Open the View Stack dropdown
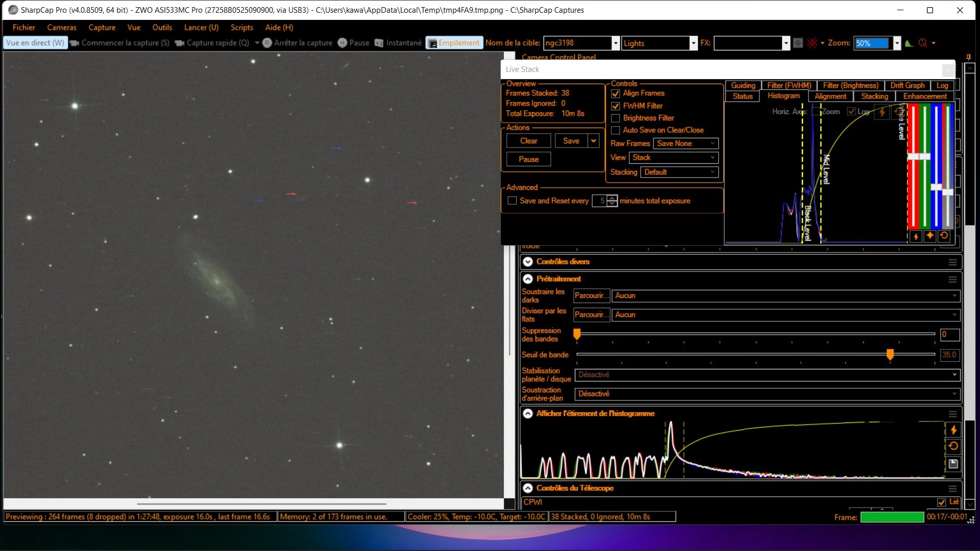This screenshot has width=980, height=551. [x=674, y=158]
